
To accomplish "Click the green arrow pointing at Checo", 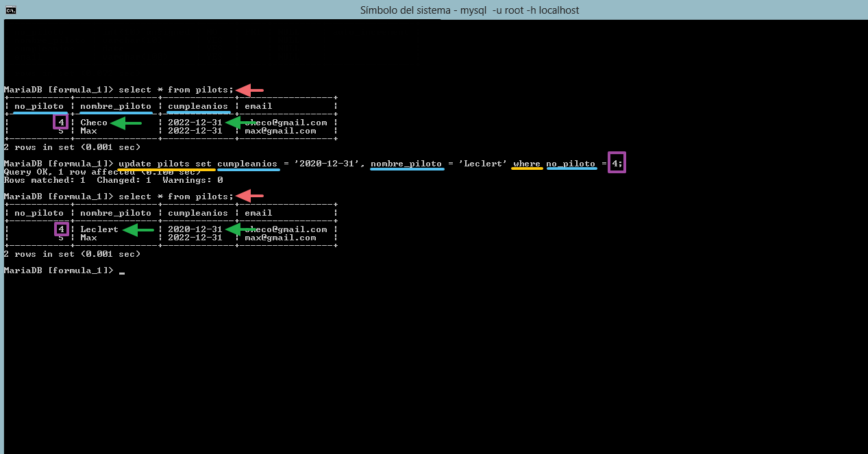I will tap(127, 123).
